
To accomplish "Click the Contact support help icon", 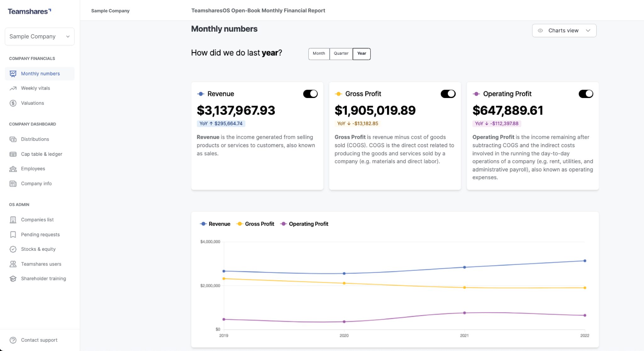I will pos(13,340).
